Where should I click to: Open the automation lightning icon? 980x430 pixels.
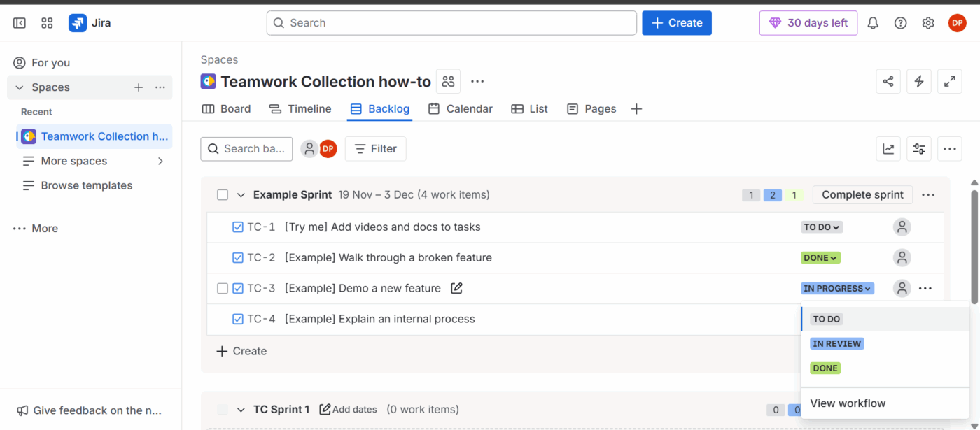coord(919,81)
